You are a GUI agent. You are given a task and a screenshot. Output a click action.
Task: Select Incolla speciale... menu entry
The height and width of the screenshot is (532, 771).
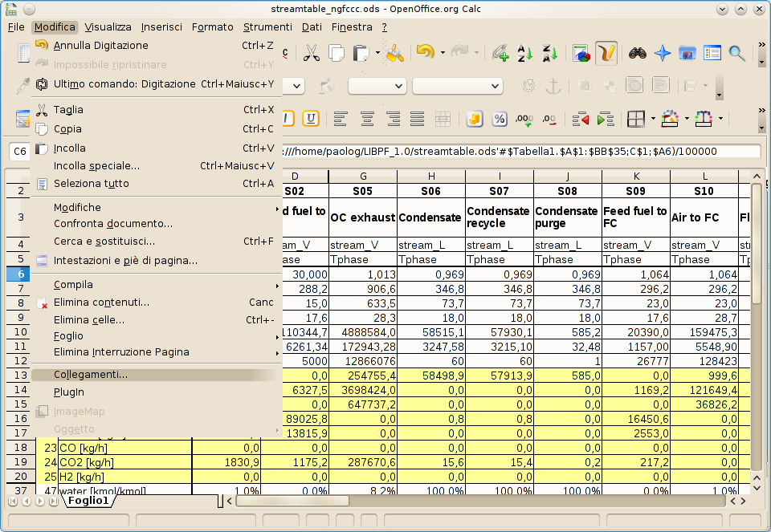click(x=96, y=166)
